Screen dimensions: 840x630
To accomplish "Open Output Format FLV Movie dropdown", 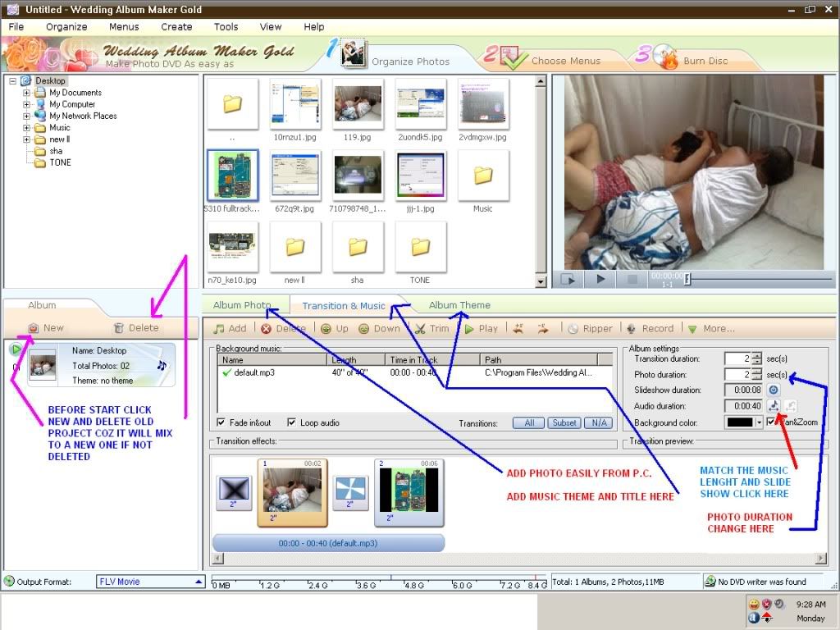I will pyautogui.click(x=199, y=582).
